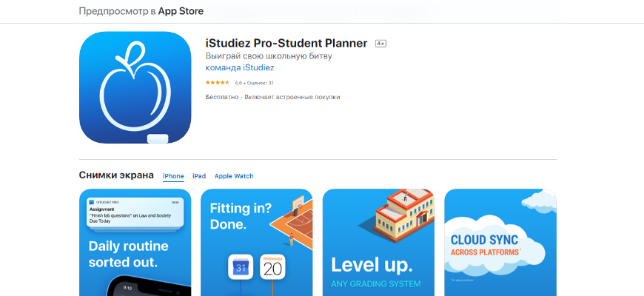Open the Level up. grading screenshot
The image size is (644, 296).
379,242
